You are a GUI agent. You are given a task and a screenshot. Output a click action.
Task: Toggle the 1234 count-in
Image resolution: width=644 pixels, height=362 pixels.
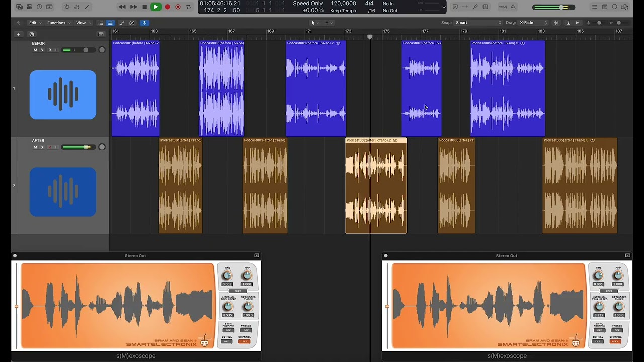tap(503, 7)
